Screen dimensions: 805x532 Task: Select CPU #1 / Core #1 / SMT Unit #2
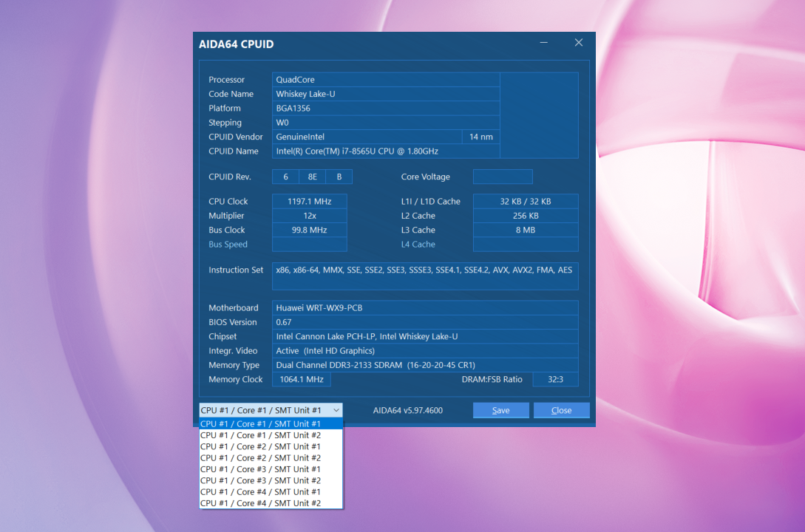coord(271,435)
